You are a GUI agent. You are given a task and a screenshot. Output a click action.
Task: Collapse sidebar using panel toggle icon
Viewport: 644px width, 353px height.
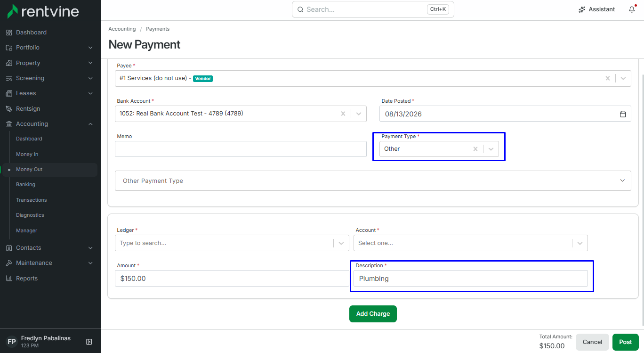89,342
